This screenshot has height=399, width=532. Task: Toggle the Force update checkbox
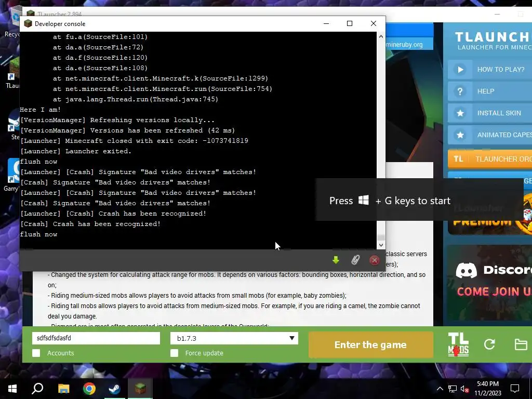pos(174,353)
